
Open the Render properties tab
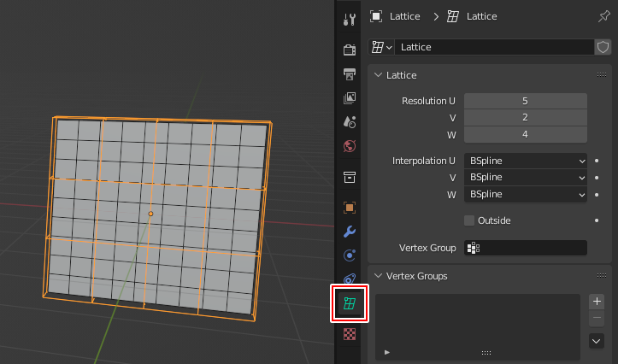[x=349, y=49]
